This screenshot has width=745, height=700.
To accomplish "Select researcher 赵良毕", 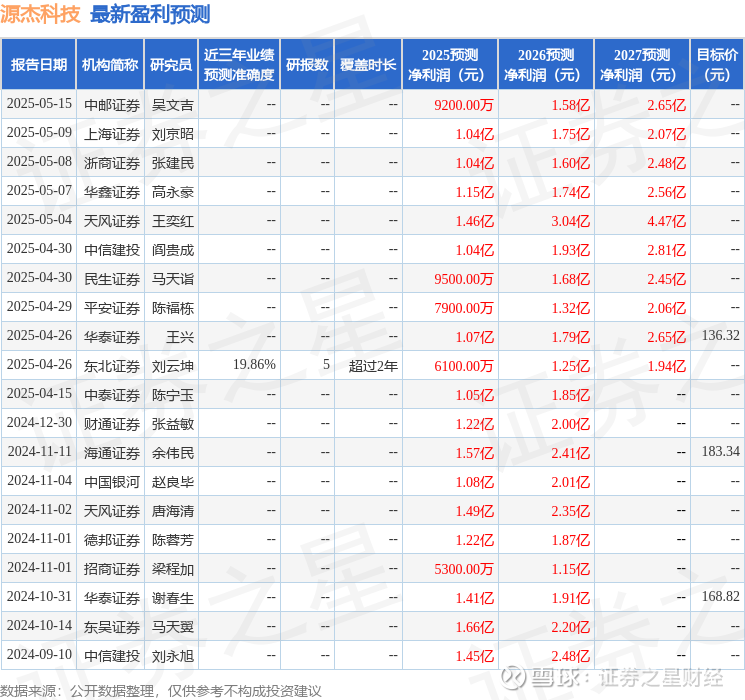I will click(x=172, y=482).
